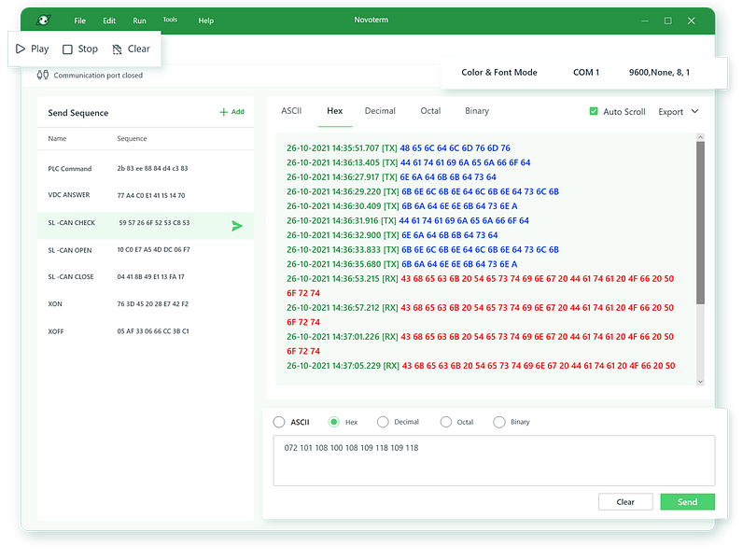
Task: Open the File menu
Action: point(79,21)
